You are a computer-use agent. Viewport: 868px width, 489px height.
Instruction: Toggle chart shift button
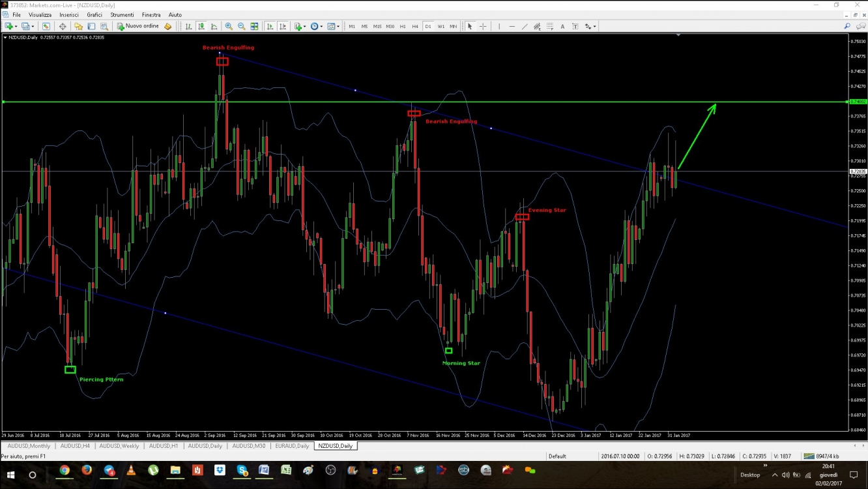283,26
